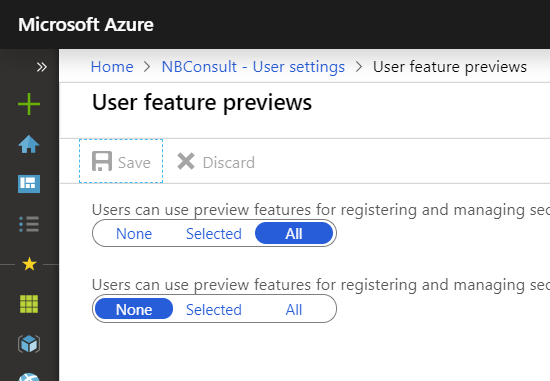Click the yellow Favorites star icon
The image size is (550, 381).
(x=29, y=264)
